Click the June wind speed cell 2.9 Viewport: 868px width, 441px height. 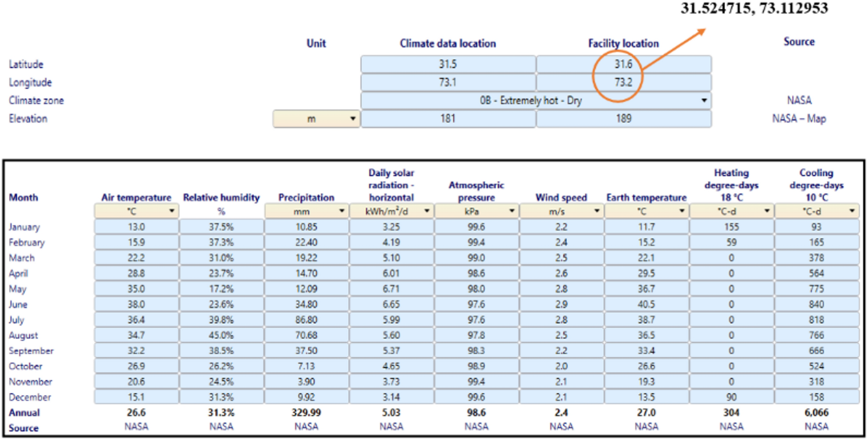click(561, 305)
